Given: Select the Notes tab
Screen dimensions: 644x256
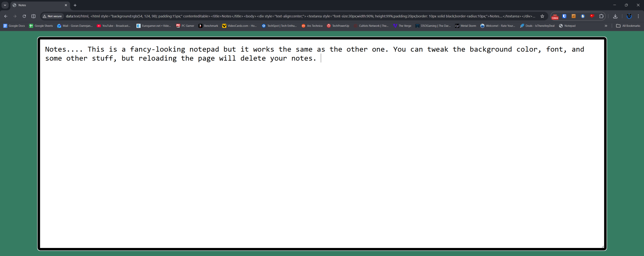Looking at the screenshot, I should tap(40, 5).
